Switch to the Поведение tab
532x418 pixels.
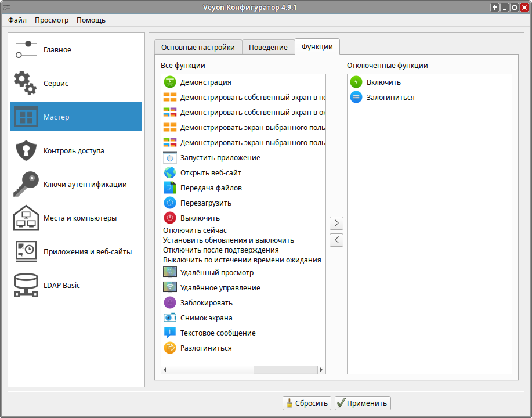(268, 47)
